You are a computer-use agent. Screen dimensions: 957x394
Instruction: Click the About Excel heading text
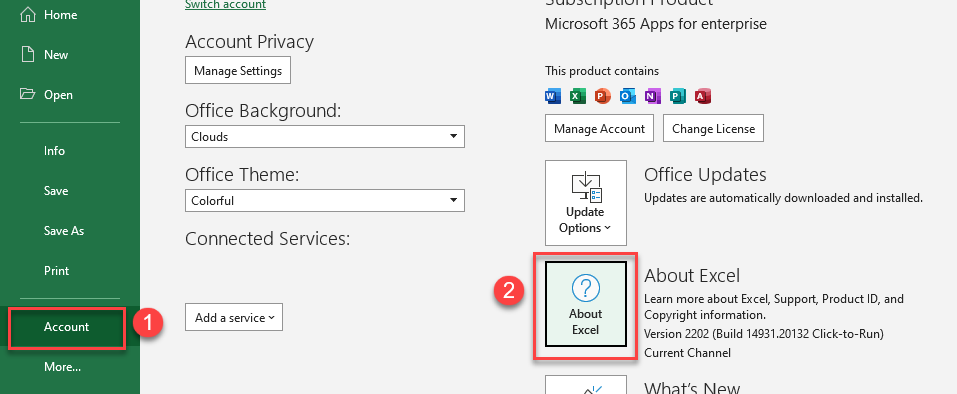(692, 275)
